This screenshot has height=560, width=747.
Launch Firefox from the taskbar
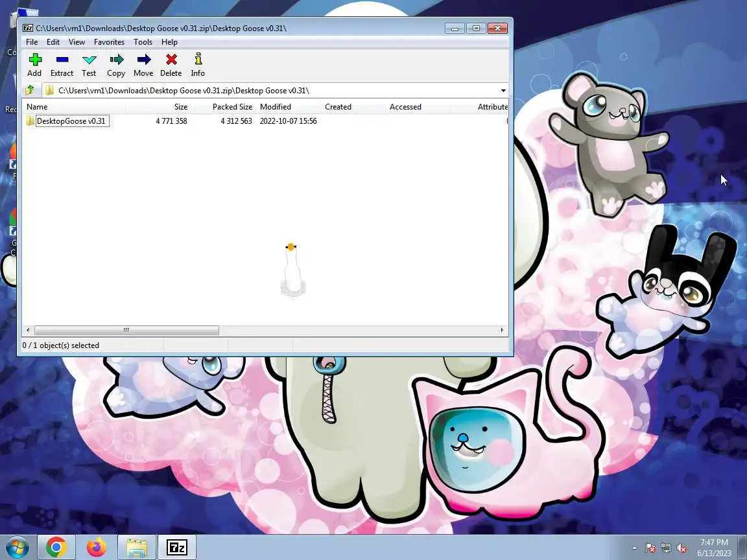[x=97, y=548]
